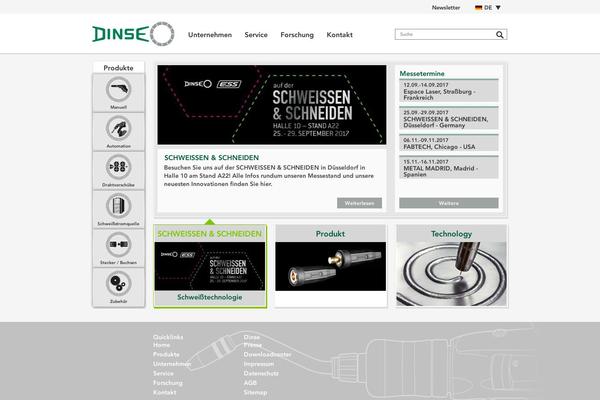Open the Zubehör accessories category
The image size is (600, 400).
pyautogui.click(x=118, y=287)
